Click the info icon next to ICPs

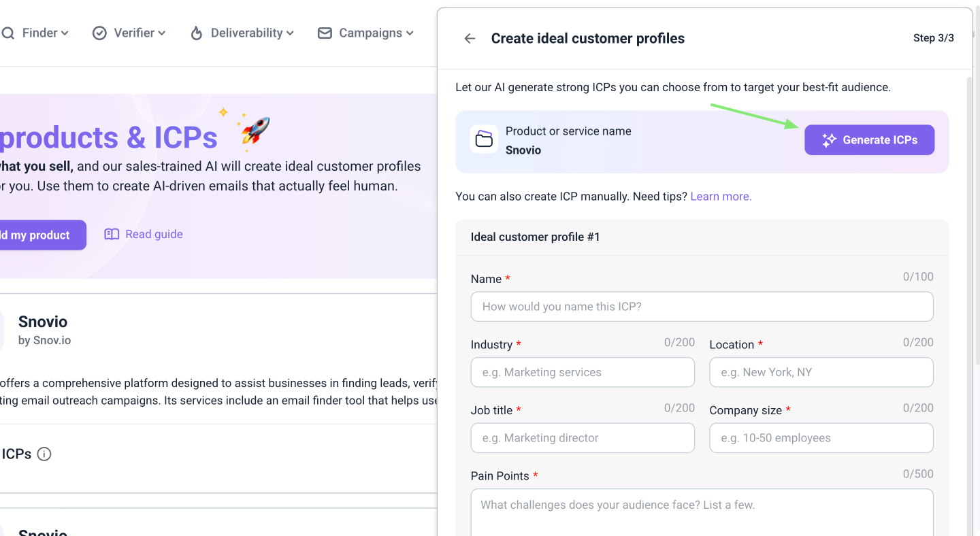[x=44, y=454]
